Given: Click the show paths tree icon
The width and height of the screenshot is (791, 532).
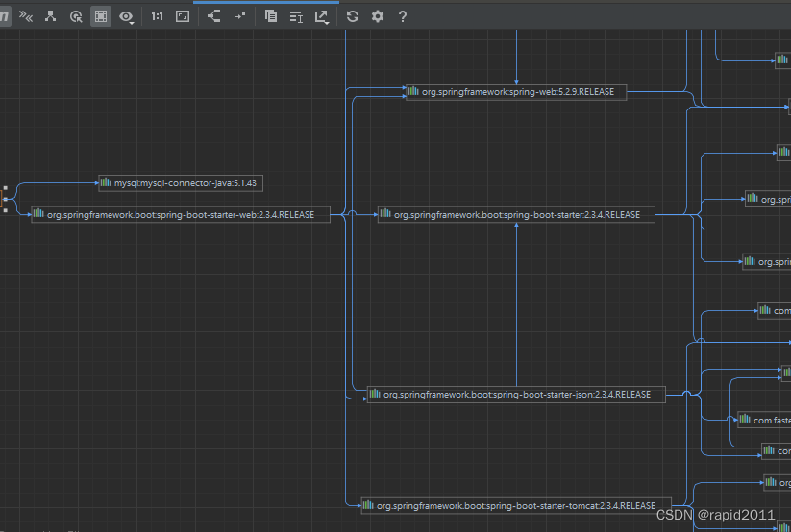Looking at the screenshot, I should click(x=50, y=16).
